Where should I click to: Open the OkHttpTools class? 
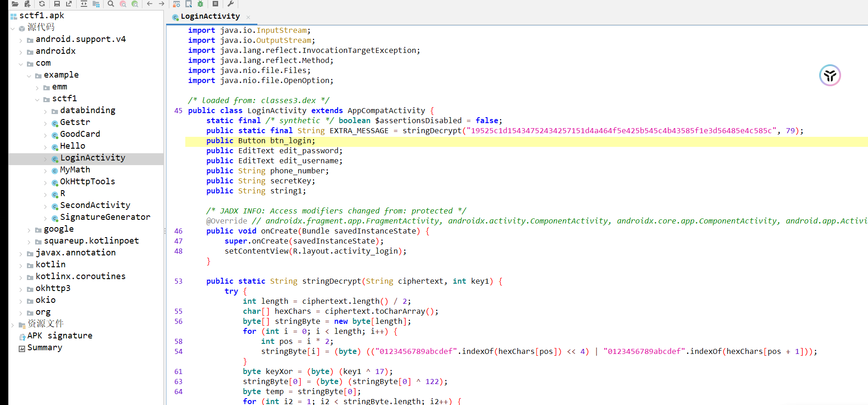tap(87, 182)
